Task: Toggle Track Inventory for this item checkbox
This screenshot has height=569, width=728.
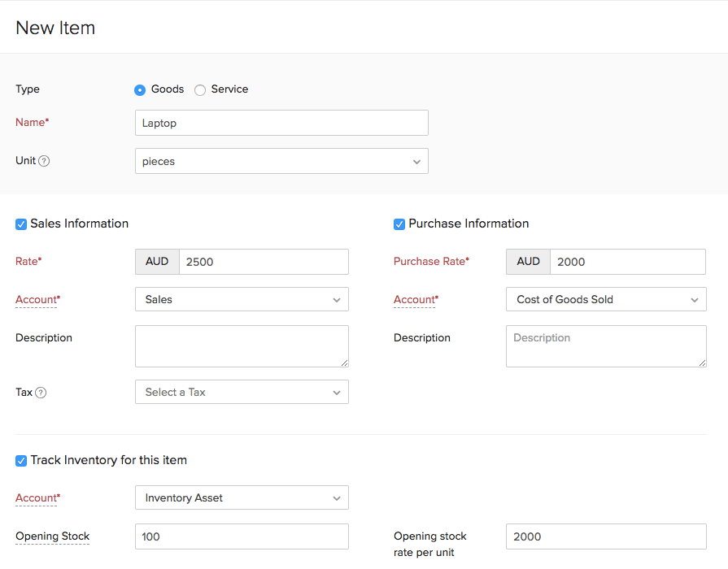Action: coord(21,461)
